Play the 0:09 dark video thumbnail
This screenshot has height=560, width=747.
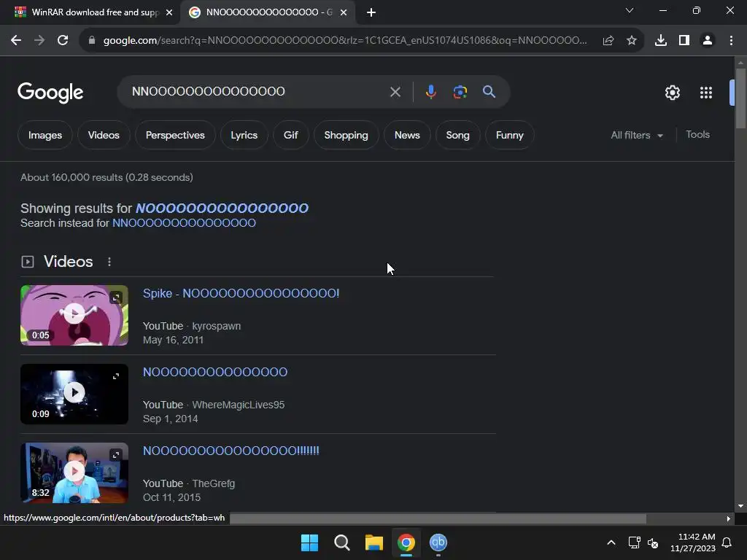point(74,393)
